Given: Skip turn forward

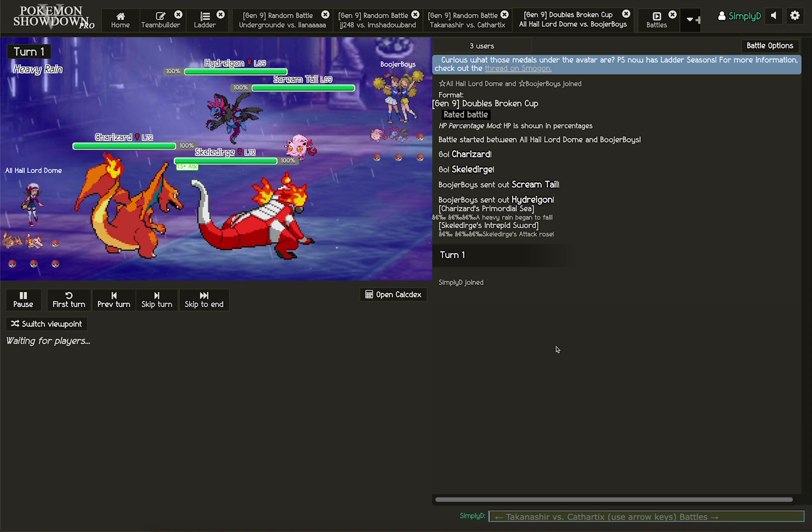Looking at the screenshot, I should click(x=157, y=300).
